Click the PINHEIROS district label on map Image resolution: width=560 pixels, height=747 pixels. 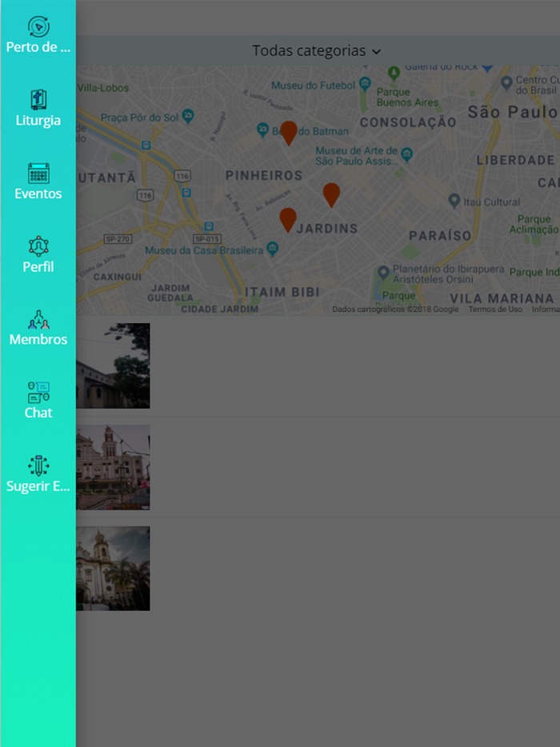click(x=264, y=175)
